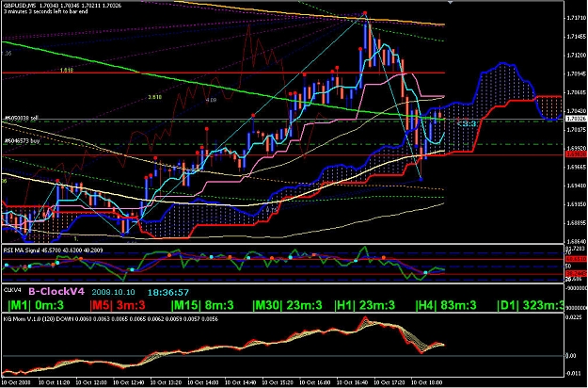Click the 2008.10.10 date in clock panel
Viewport: 588px width, 388px height.
pyautogui.click(x=113, y=292)
